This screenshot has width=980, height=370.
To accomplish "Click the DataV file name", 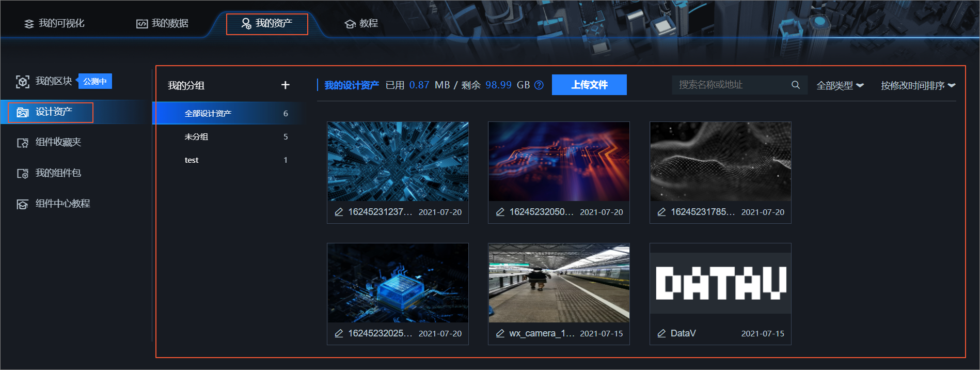I will tap(683, 333).
